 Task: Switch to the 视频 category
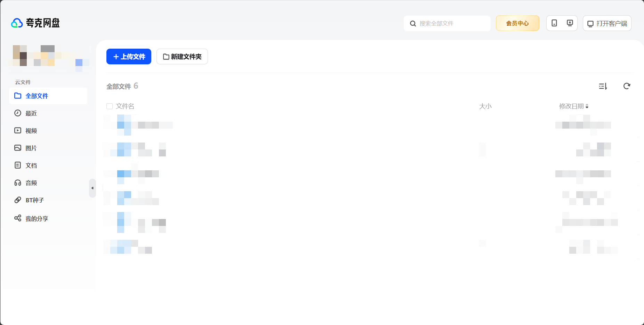[31, 131]
